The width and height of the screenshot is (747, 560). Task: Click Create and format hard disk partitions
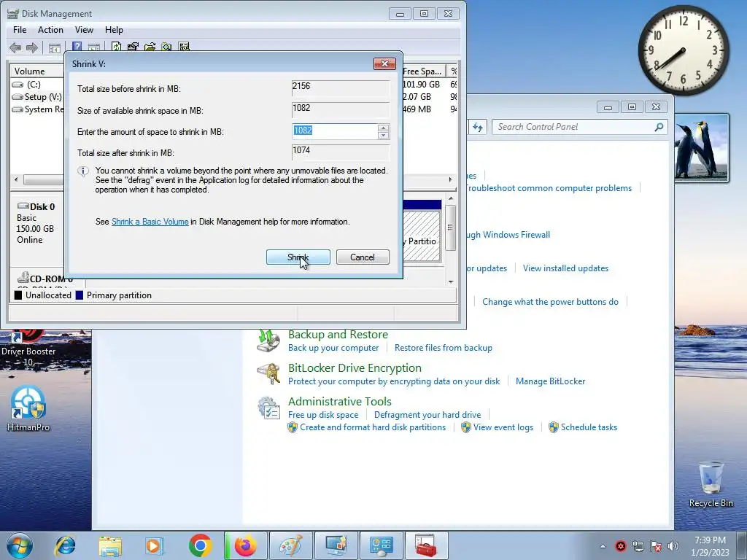[373, 427]
